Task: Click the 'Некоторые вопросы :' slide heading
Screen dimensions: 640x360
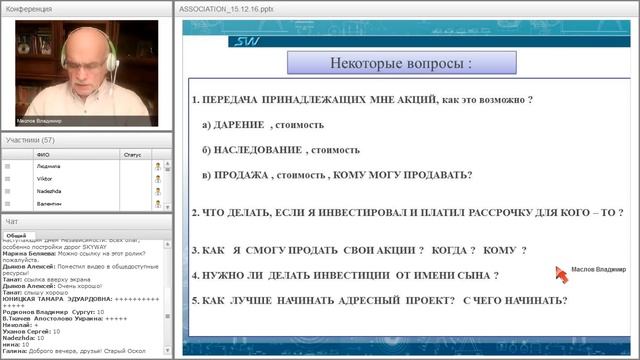Action: point(402,63)
